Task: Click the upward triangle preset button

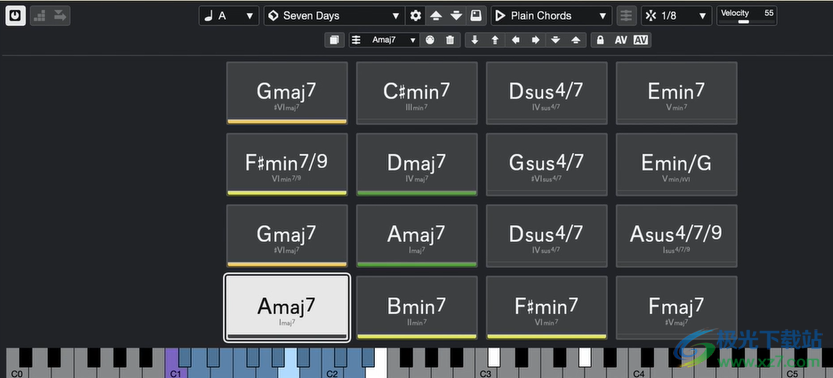Action: tap(436, 16)
